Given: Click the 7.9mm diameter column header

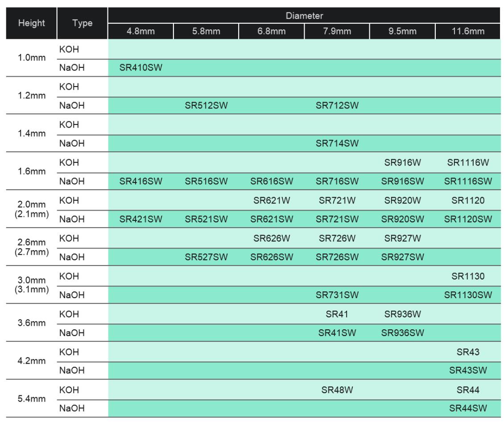Looking at the screenshot, I should (x=337, y=31).
